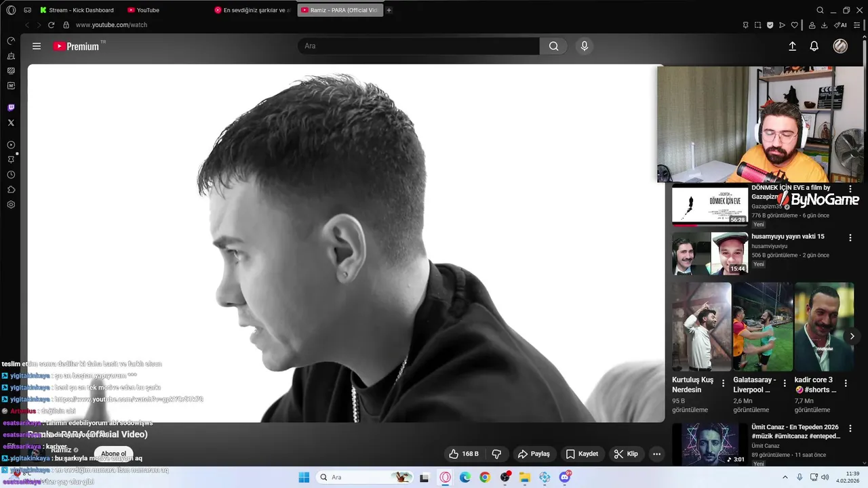Switch to En sevdiğiniz şarkılar tab
The image size is (868, 488).
point(254,10)
